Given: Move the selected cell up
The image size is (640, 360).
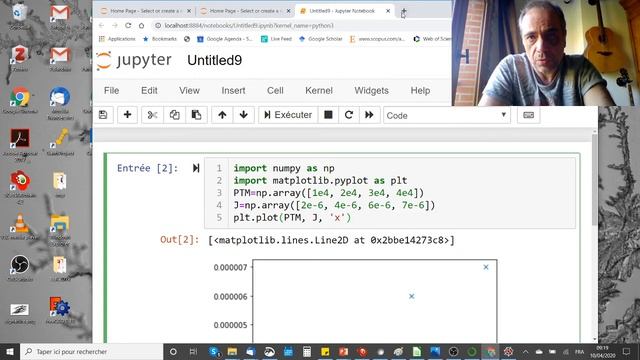Looking at the screenshot, I should pyautogui.click(x=222, y=115).
